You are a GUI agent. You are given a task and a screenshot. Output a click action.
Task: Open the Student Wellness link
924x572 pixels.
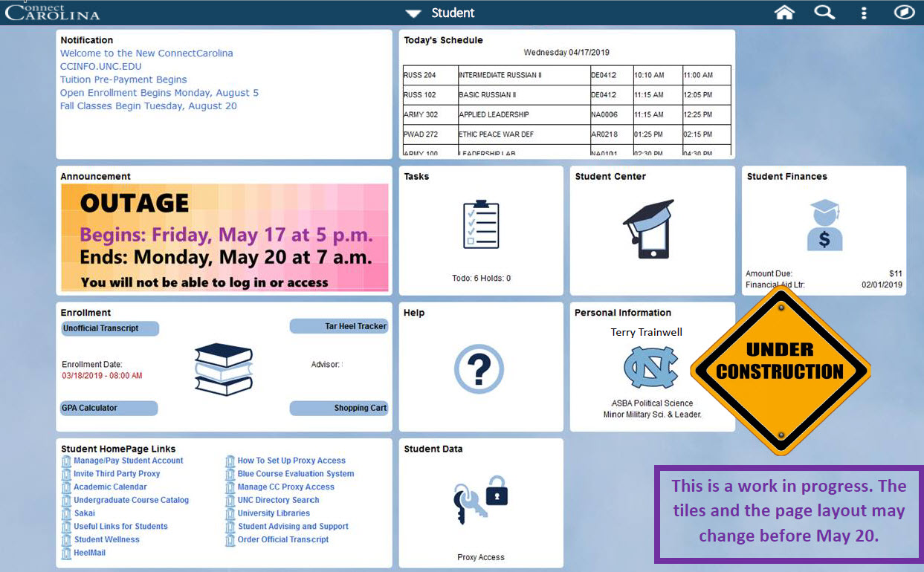tap(106, 540)
